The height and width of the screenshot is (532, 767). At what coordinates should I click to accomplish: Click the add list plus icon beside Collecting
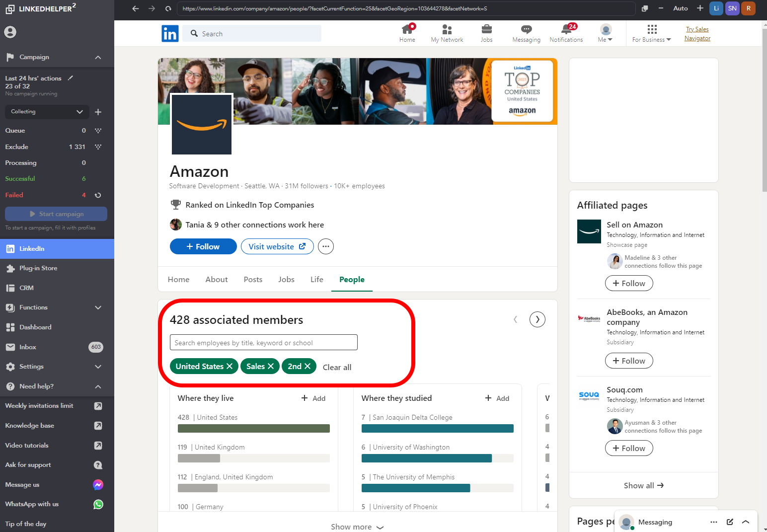[x=98, y=112]
